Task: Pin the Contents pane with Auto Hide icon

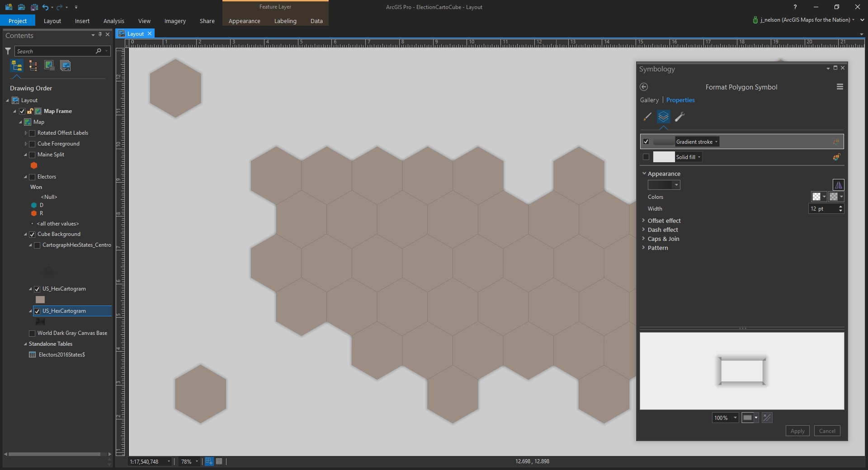Action: [x=100, y=34]
